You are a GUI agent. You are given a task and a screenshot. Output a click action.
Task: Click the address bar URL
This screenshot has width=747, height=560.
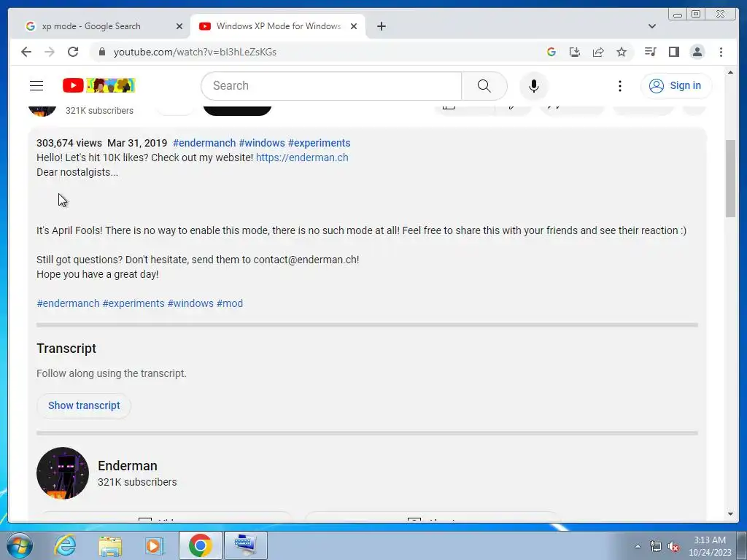195,52
